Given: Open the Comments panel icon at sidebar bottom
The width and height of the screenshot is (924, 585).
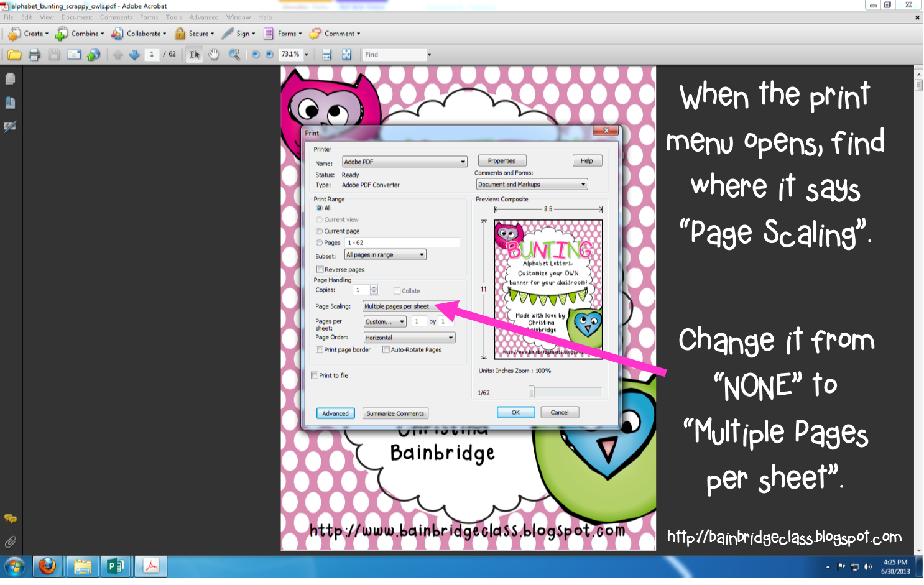Looking at the screenshot, I should pos(10,518).
